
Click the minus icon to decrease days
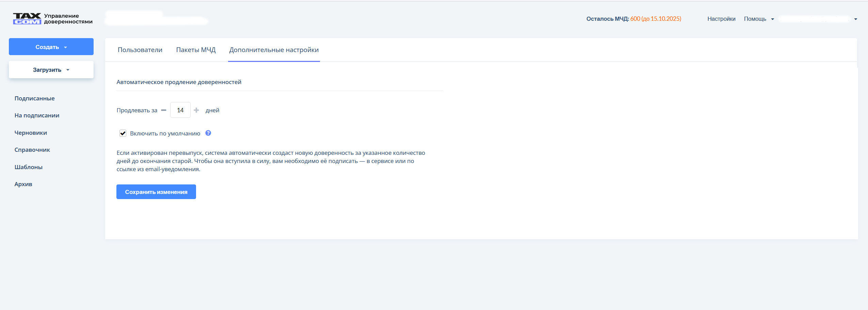click(x=164, y=110)
